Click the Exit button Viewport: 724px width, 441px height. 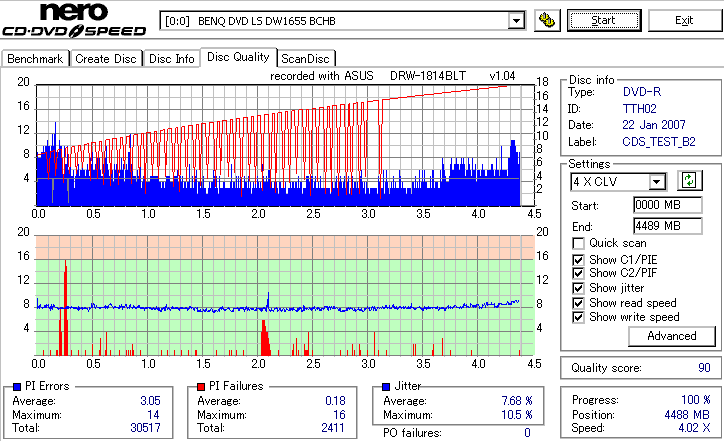(x=684, y=20)
